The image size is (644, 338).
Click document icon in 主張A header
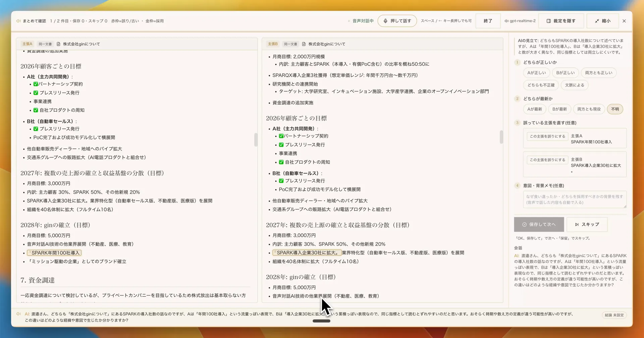pos(58,44)
